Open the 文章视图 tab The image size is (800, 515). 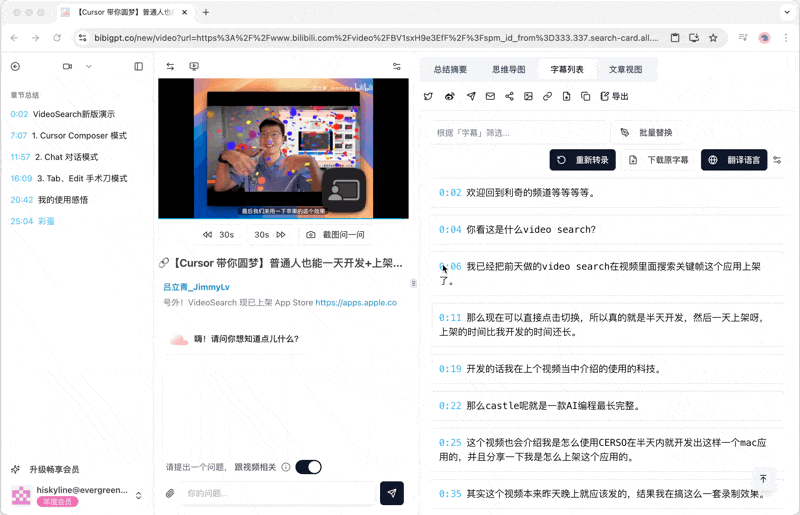626,69
